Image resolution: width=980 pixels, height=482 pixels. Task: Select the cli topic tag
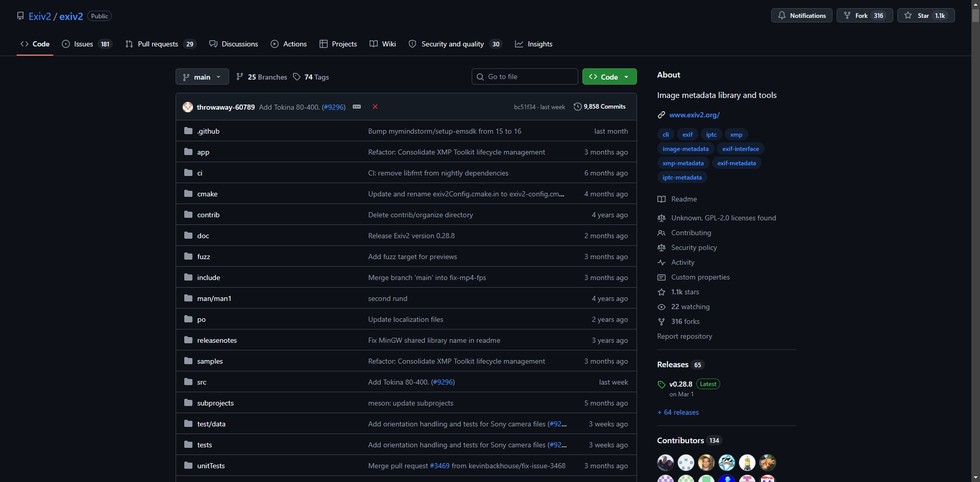[x=666, y=135]
